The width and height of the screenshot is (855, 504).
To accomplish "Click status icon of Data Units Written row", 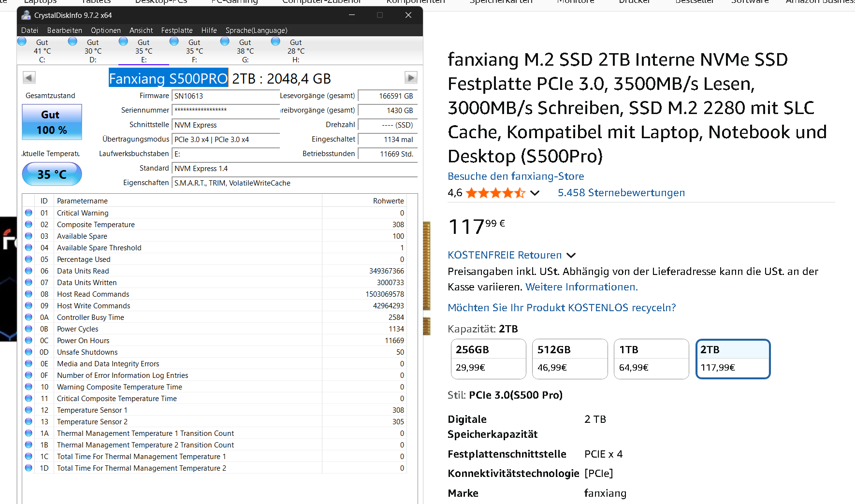I will [29, 282].
